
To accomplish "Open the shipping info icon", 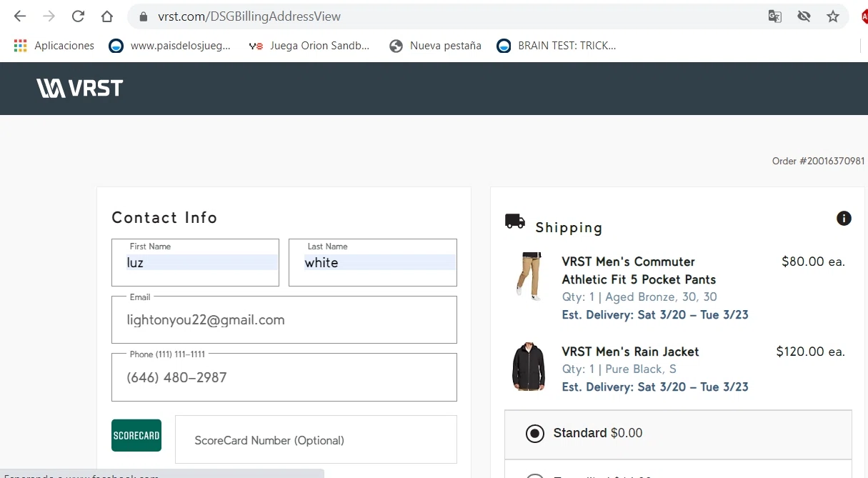I will (844, 218).
